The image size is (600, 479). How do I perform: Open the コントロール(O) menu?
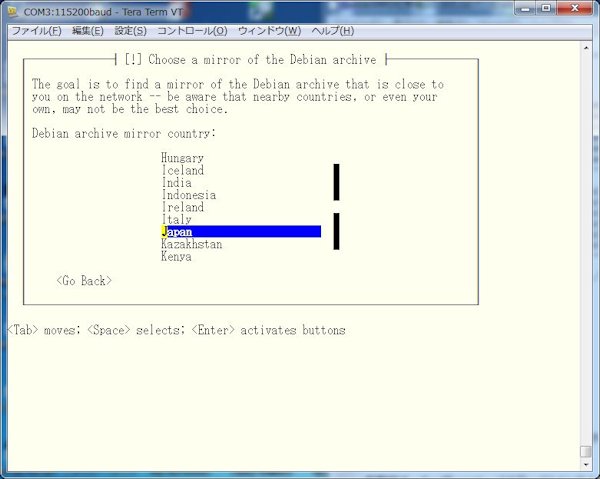192,31
